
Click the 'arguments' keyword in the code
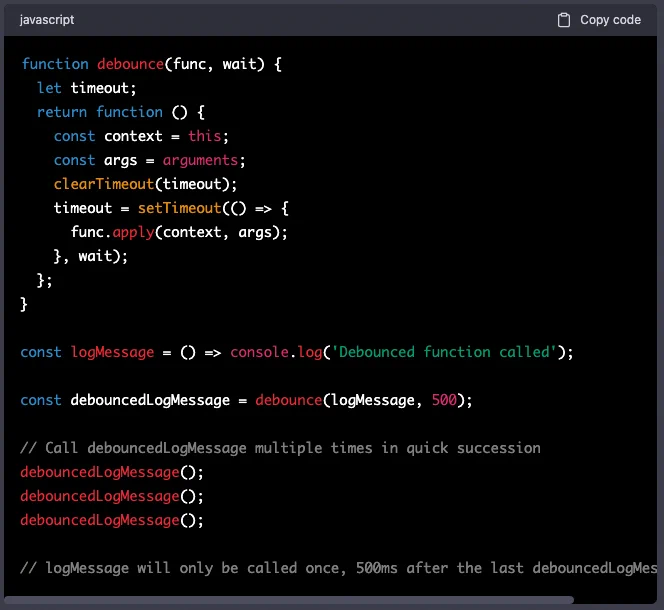(201, 160)
